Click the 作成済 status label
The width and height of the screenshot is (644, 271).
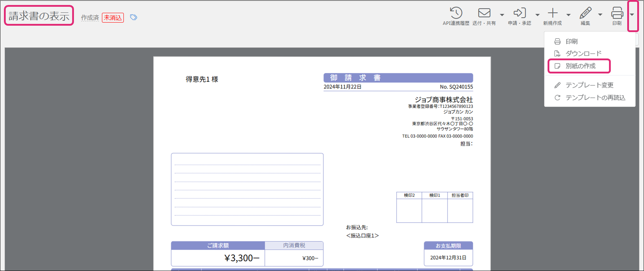click(x=90, y=18)
